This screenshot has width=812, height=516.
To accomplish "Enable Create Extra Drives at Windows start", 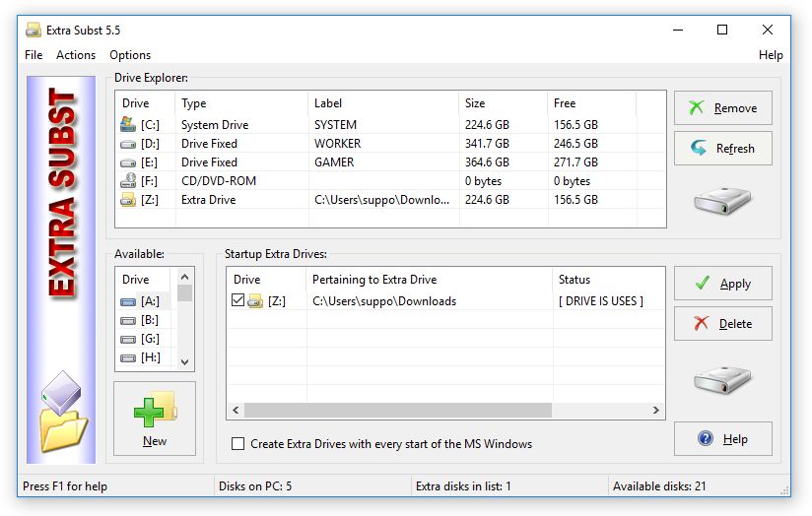I will coord(237,444).
